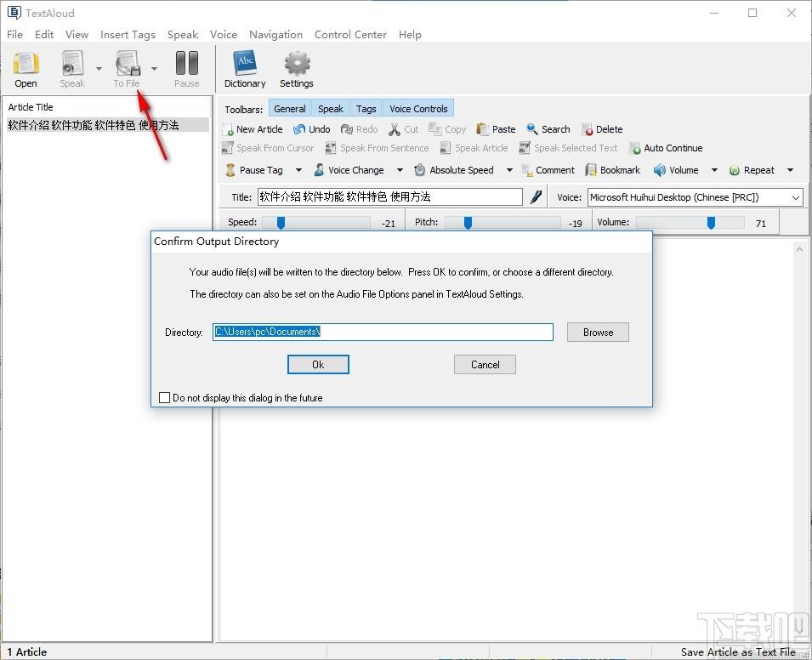Toggle Auto Continue option
Viewport: 812px width, 660px height.
(666, 148)
